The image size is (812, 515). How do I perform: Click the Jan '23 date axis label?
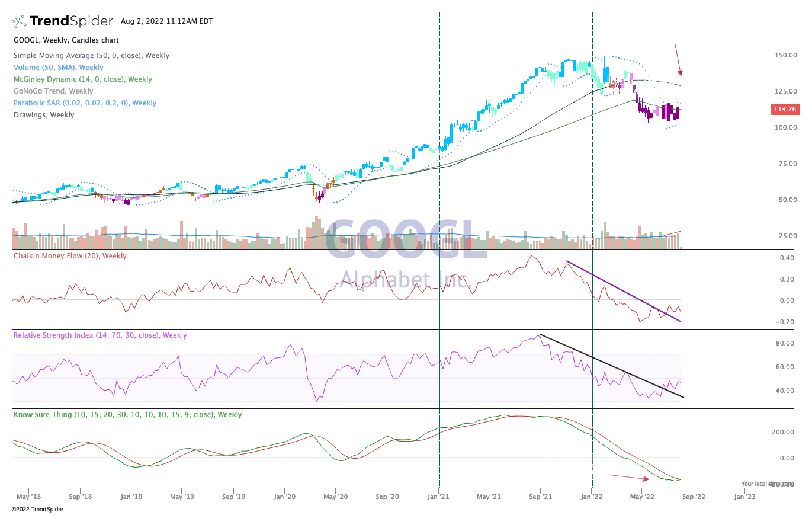click(x=745, y=498)
